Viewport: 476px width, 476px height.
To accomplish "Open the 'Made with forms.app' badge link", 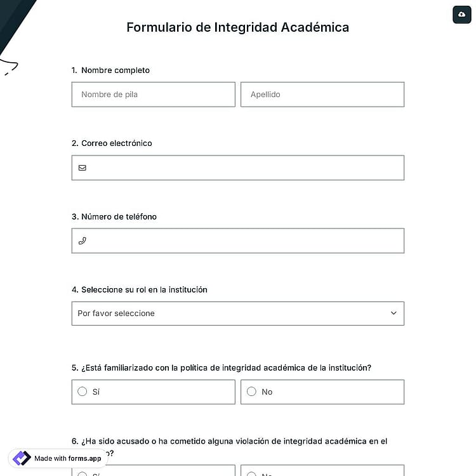I will pos(58,458).
